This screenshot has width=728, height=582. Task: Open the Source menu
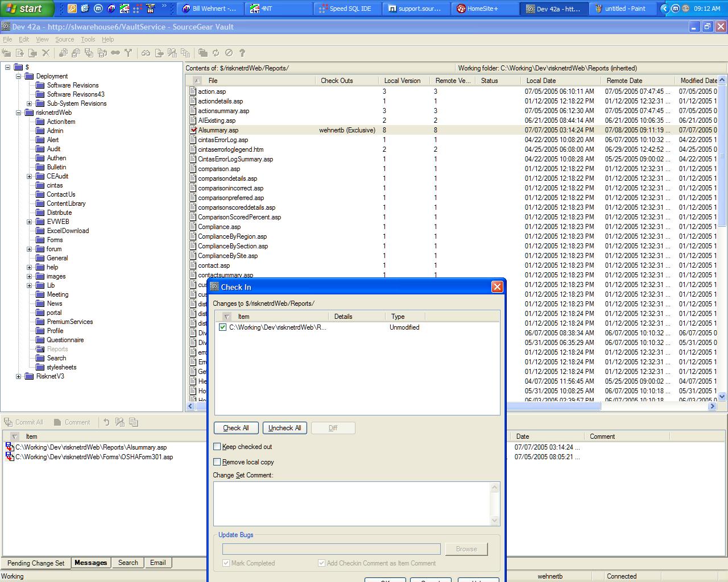(64, 39)
